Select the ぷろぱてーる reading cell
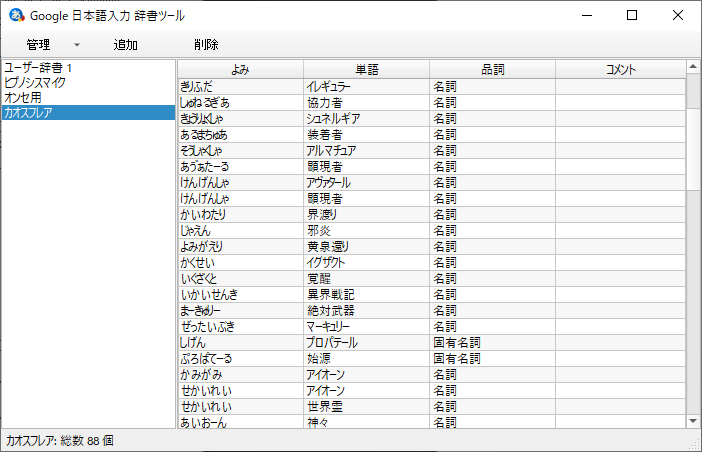702x452 pixels. (x=240, y=359)
